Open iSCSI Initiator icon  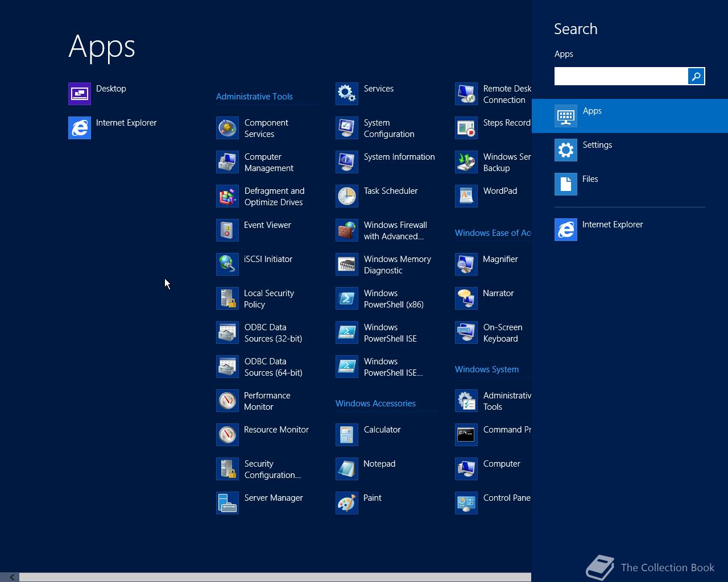pyautogui.click(x=227, y=264)
